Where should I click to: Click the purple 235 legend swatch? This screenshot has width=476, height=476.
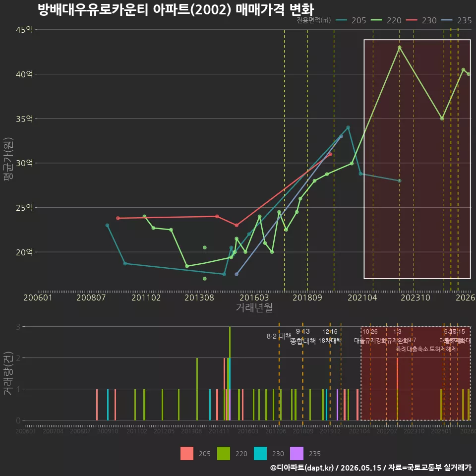pyautogui.click(x=297, y=454)
